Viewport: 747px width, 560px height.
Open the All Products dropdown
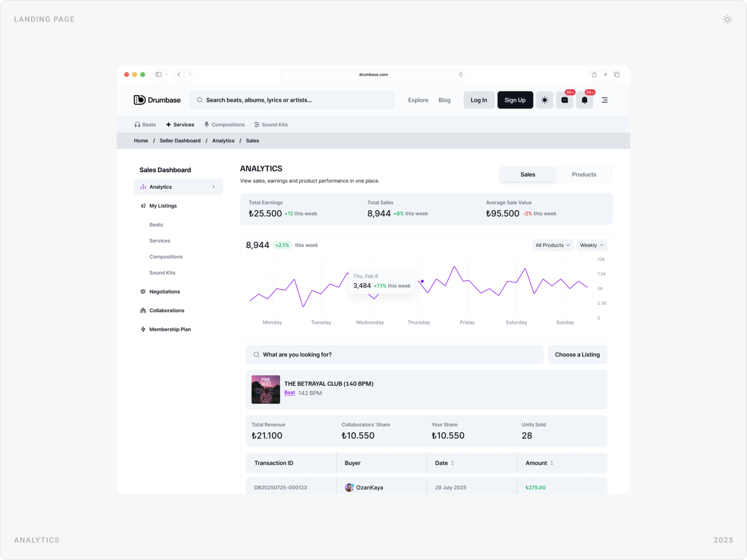(x=553, y=245)
